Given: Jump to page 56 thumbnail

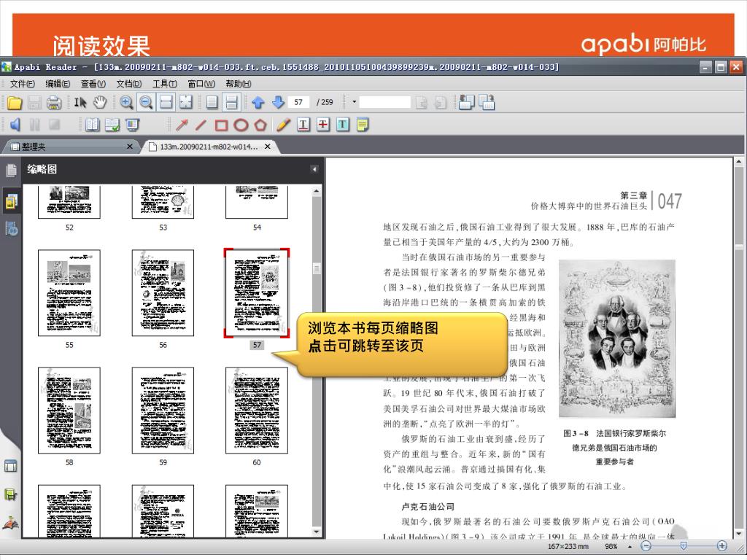Looking at the screenshot, I should click(163, 293).
